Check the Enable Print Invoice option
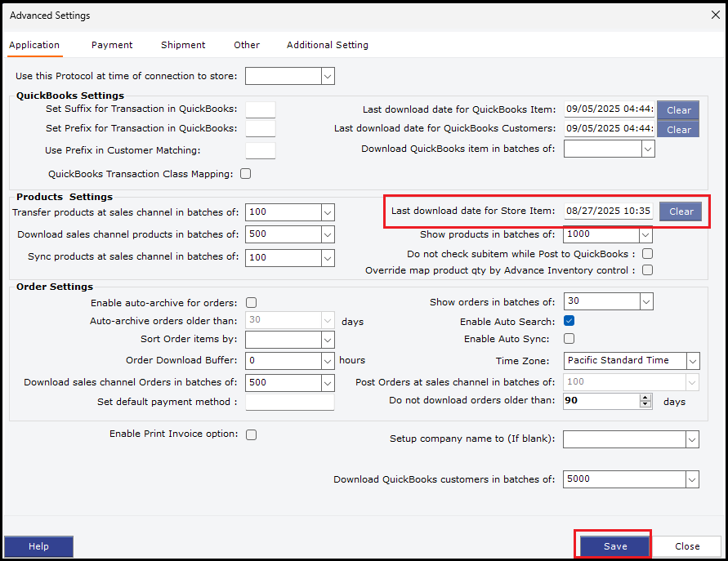 (x=252, y=434)
